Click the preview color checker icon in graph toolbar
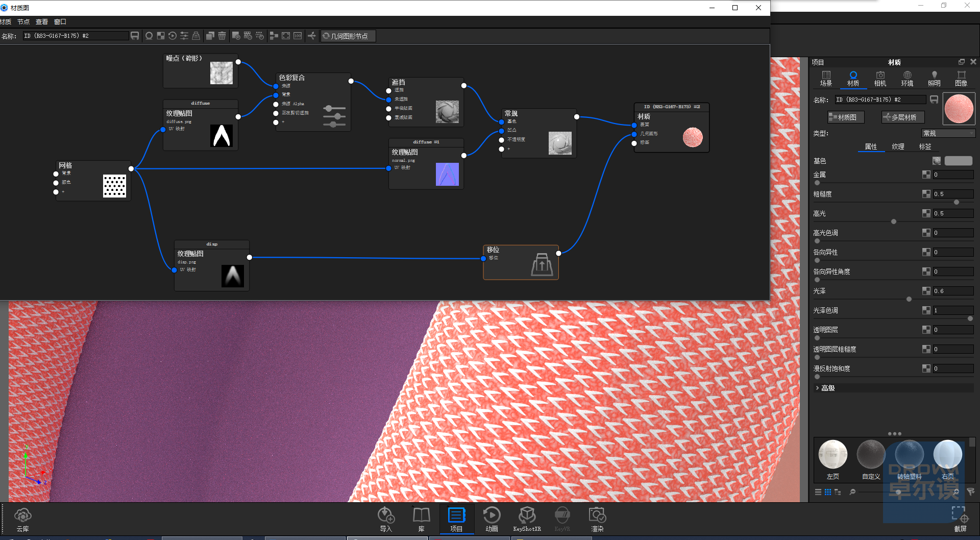This screenshot has width=980, height=540. 161,36
